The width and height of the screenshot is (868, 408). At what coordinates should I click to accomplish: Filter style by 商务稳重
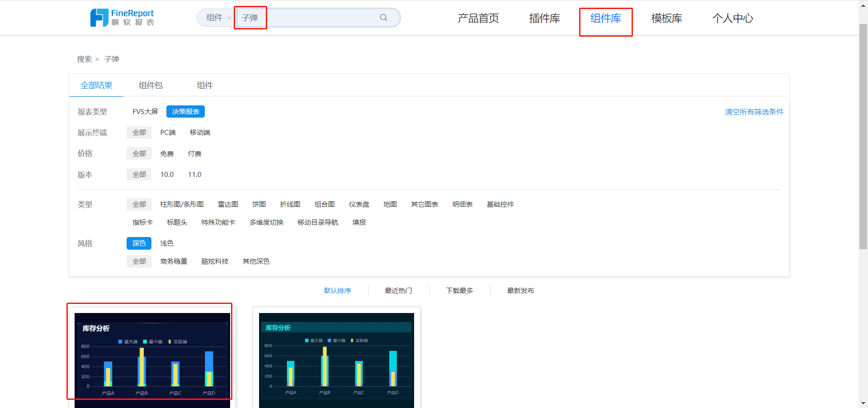tap(174, 261)
